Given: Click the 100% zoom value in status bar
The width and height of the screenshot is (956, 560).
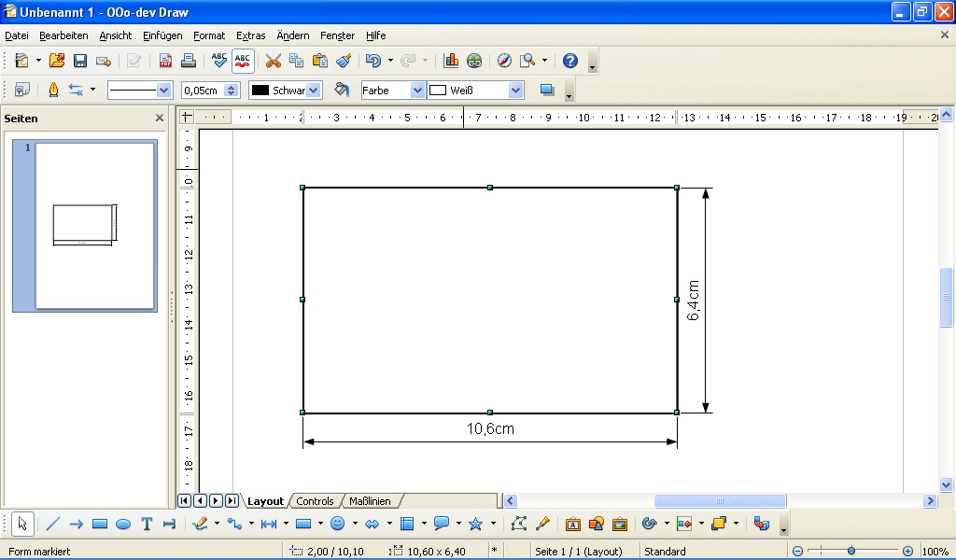Looking at the screenshot, I should coord(935,551).
